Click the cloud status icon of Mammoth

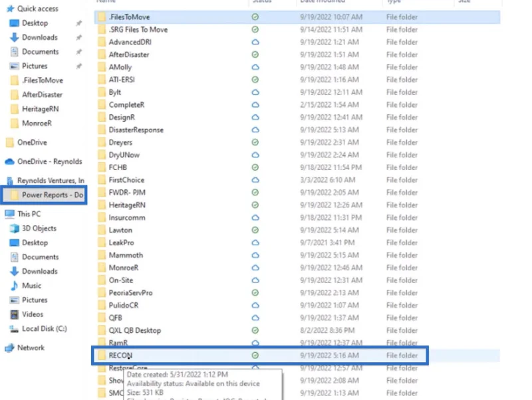255,255
